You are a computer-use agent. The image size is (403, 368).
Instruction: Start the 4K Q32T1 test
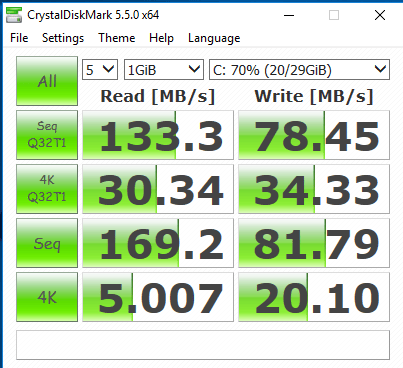pos(47,189)
